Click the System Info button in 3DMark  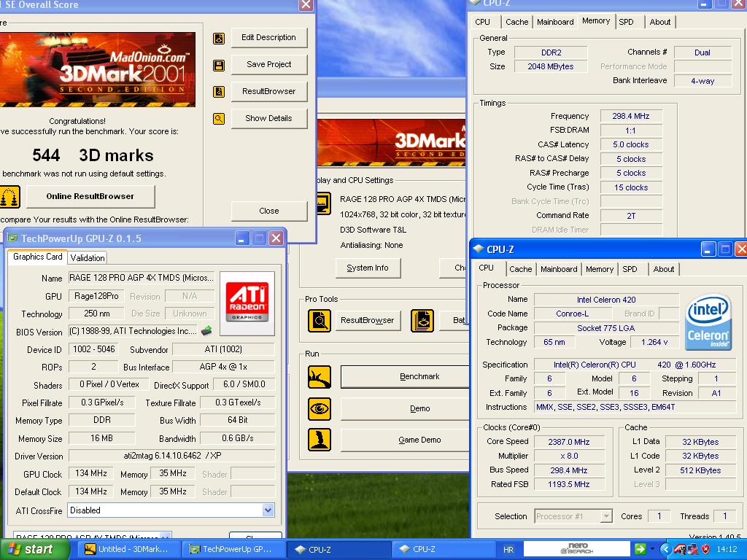(368, 268)
